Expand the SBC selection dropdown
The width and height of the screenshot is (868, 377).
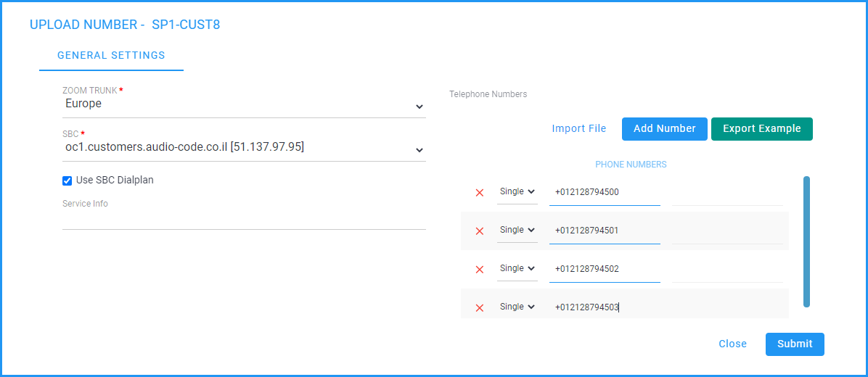pos(244,148)
